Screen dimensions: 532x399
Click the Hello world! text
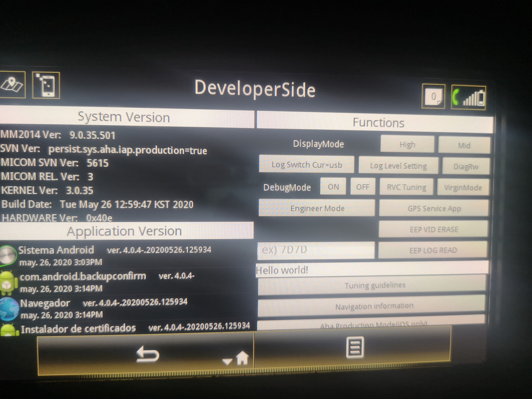tap(282, 270)
